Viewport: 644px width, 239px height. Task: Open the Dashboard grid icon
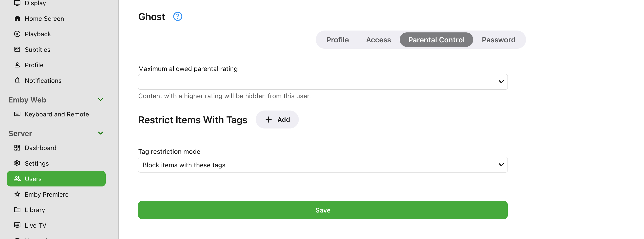pyautogui.click(x=17, y=148)
